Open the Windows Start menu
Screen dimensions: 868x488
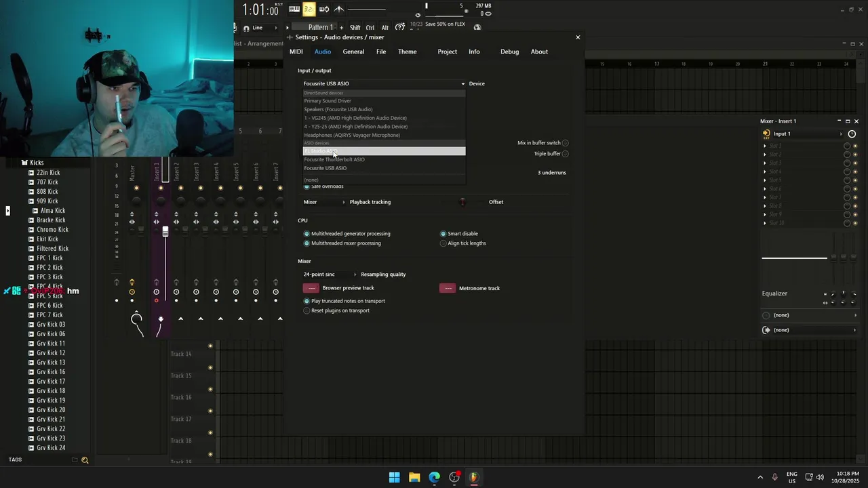394,477
